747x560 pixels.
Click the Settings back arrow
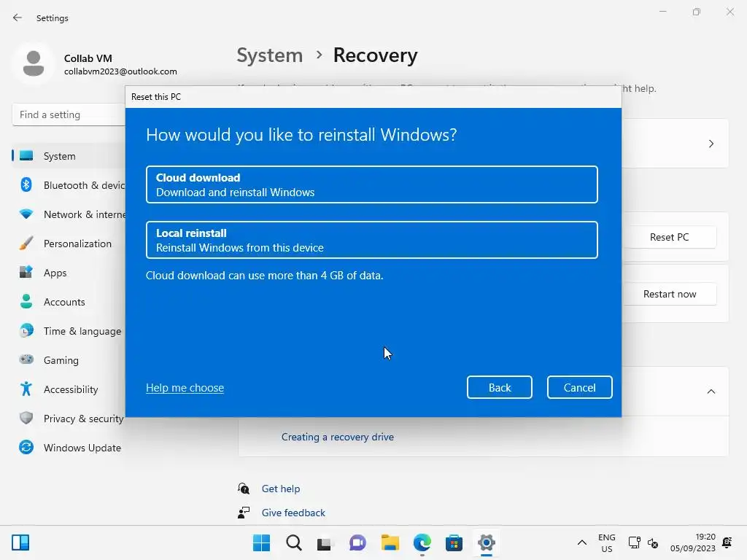pos(18,17)
